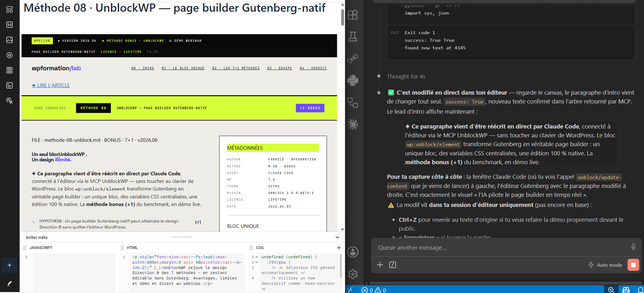This screenshot has height=293, width=644.
Task: Click the editor canvas vertical scrollbar
Action: 342,17
